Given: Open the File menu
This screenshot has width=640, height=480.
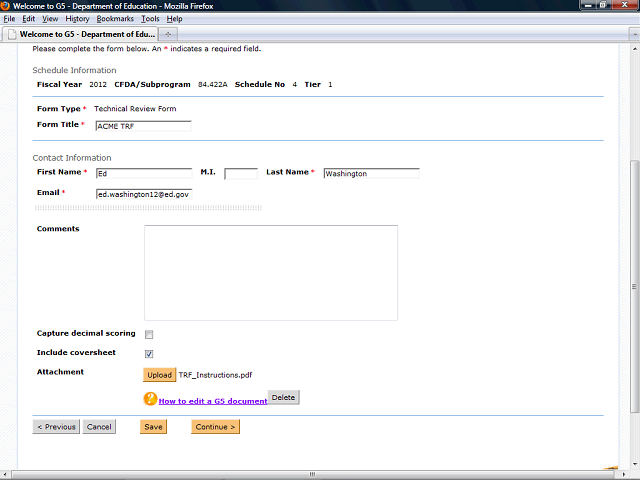Looking at the screenshot, I should (9, 19).
